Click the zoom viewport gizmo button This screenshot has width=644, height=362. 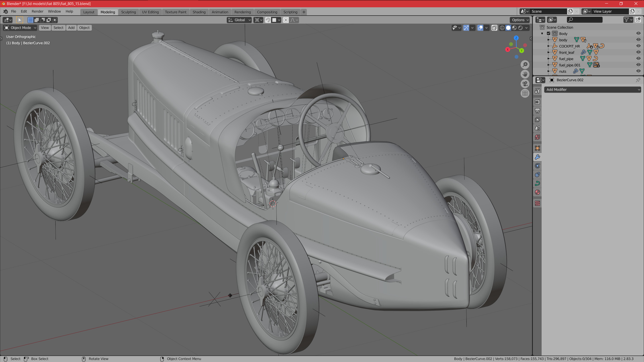[x=525, y=65]
